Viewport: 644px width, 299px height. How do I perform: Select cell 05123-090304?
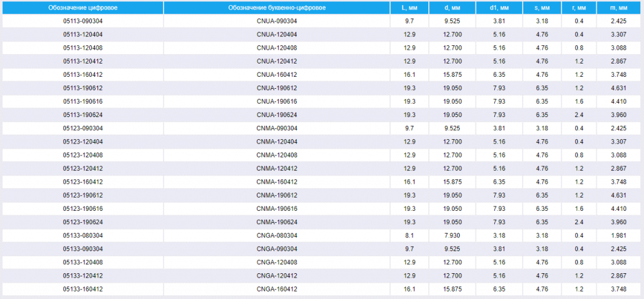coord(83,128)
